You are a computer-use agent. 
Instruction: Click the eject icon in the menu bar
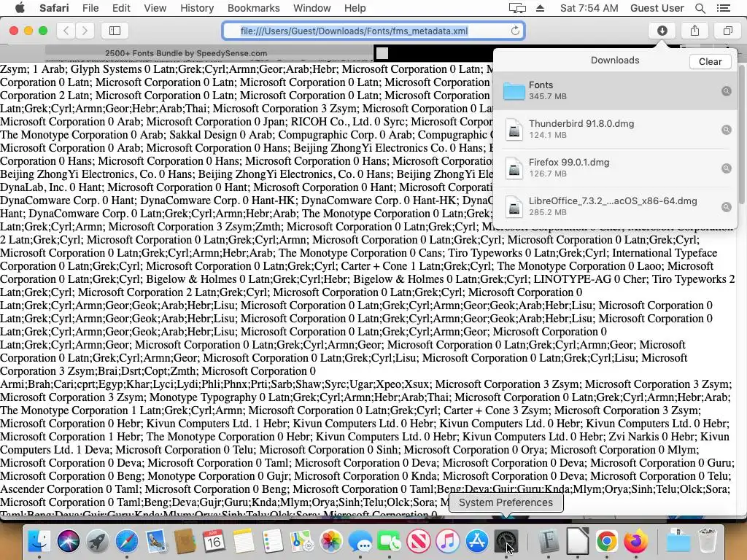click(x=540, y=8)
